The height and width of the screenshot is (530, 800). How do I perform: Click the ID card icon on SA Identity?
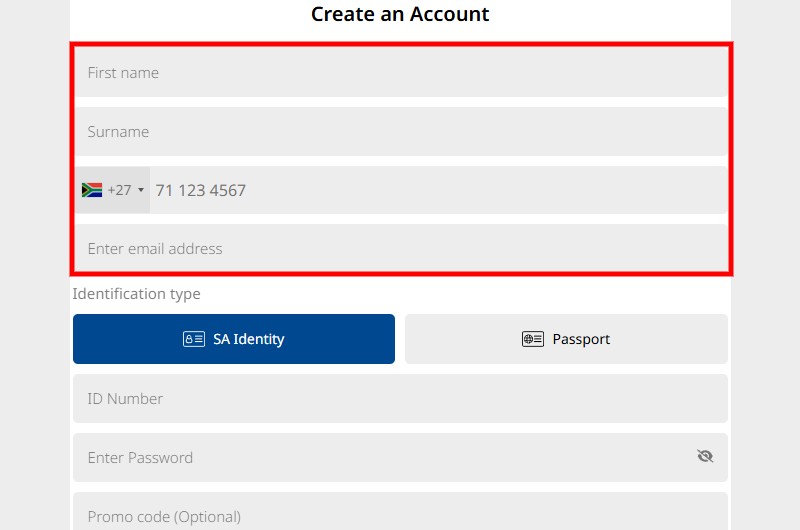tap(194, 339)
